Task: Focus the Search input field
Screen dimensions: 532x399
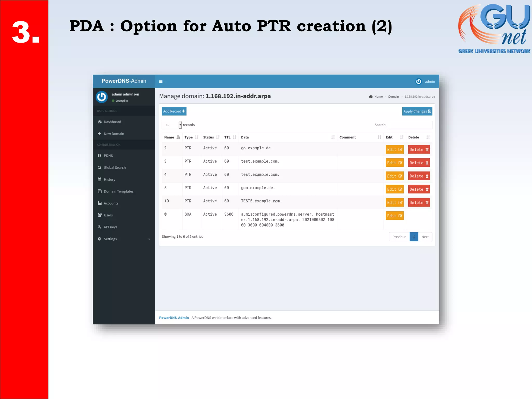Action: (x=410, y=125)
